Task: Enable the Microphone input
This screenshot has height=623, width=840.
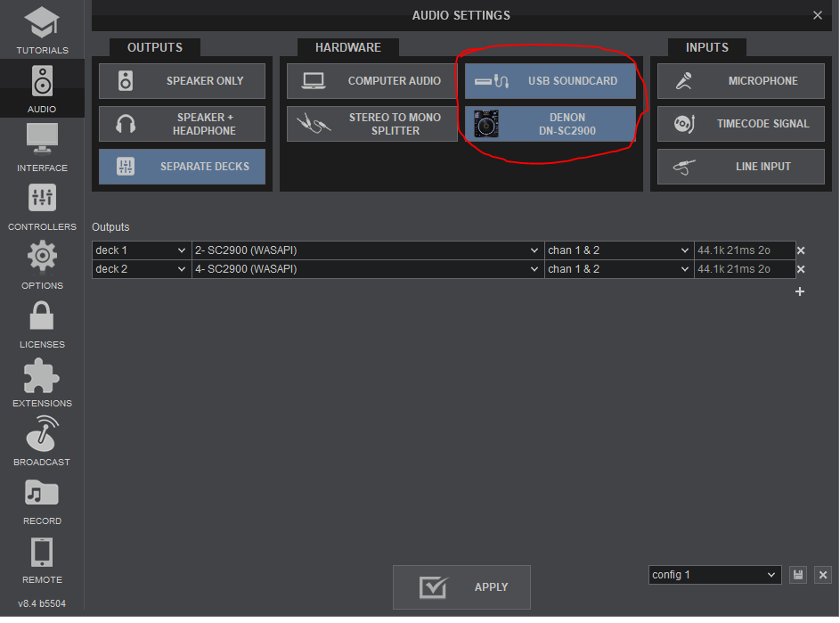Action: pyautogui.click(x=741, y=81)
